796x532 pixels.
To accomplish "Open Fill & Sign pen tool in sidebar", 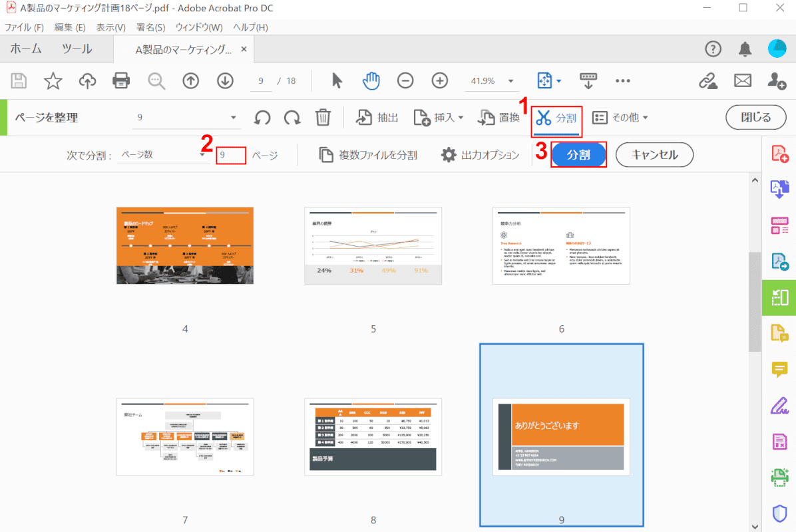I will click(x=780, y=405).
